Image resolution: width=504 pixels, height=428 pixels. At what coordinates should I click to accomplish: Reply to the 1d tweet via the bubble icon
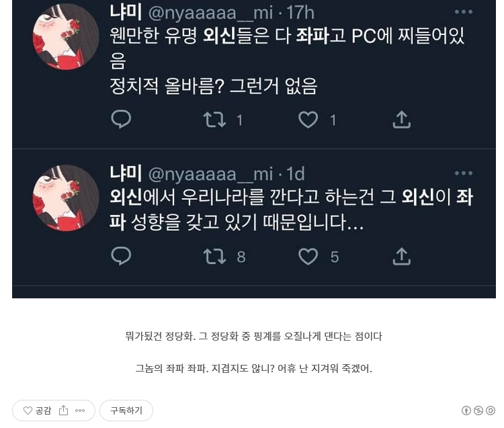pyautogui.click(x=121, y=256)
